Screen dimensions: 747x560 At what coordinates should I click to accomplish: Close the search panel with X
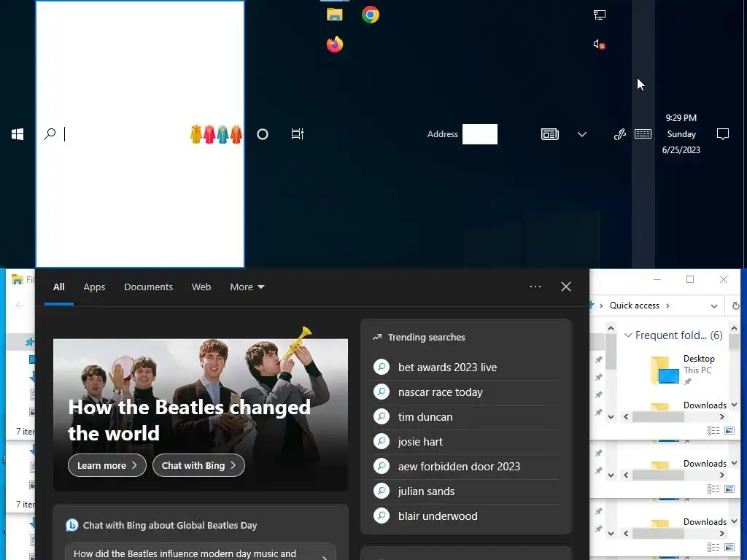click(x=565, y=287)
